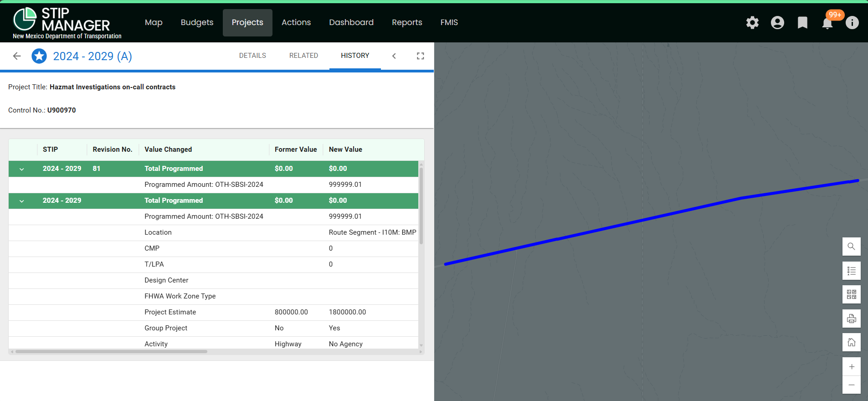This screenshot has width=868, height=401.
Task: Click the blue star favorite icon
Action: 39,56
